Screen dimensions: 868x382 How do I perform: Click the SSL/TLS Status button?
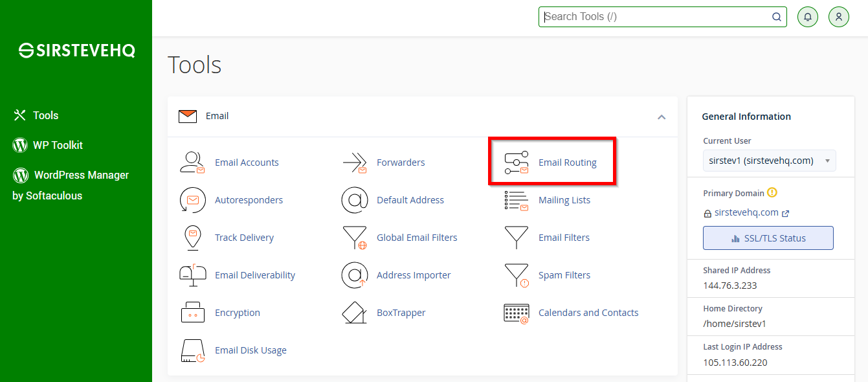point(768,238)
